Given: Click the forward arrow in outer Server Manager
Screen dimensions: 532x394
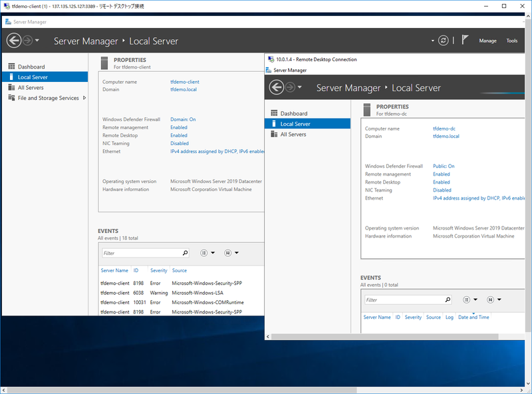Looking at the screenshot, I should coord(27,41).
